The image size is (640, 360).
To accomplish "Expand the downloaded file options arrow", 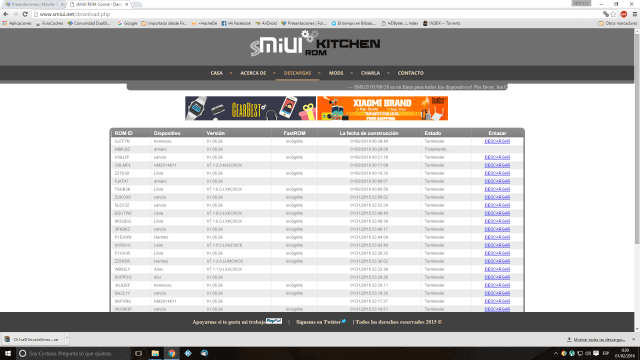I will tap(67, 339).
